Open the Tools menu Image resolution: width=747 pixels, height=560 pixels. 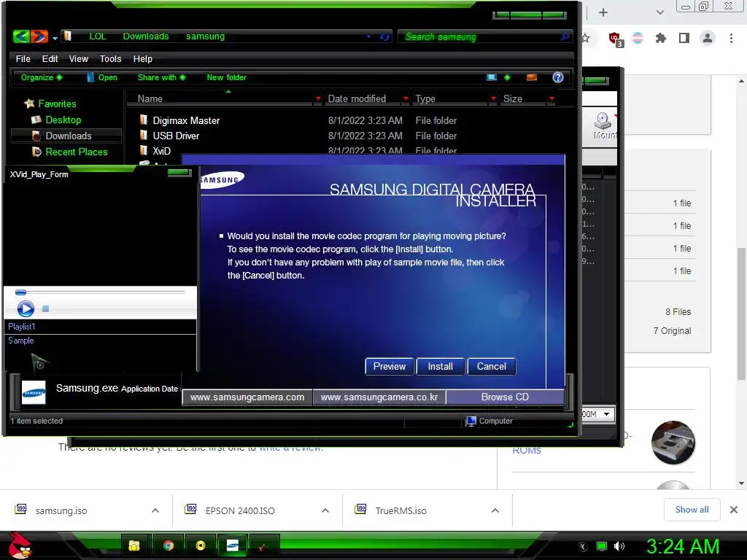pyautogui.click(x=111, y=58)
